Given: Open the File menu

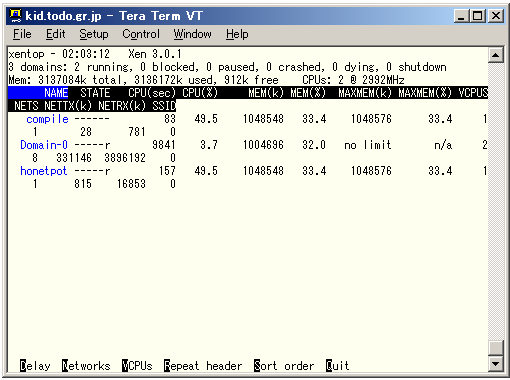Looking at the screenshot, I should [22, 34].
